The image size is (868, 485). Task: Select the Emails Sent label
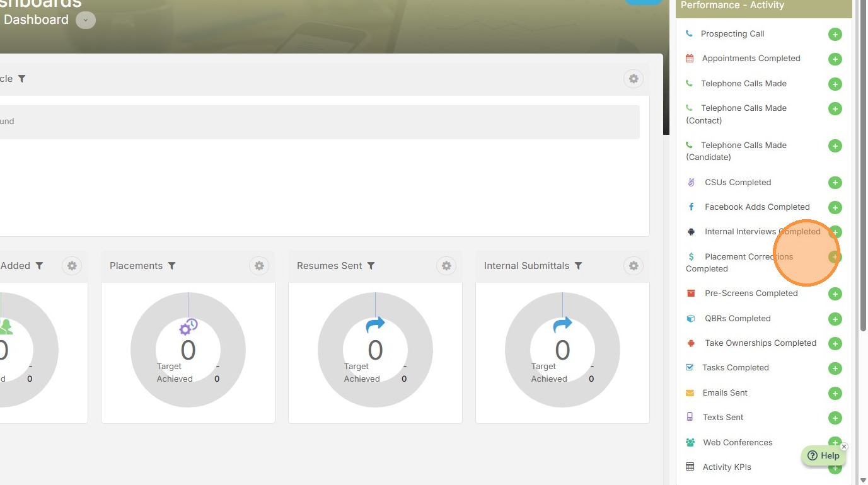point(725,393)
